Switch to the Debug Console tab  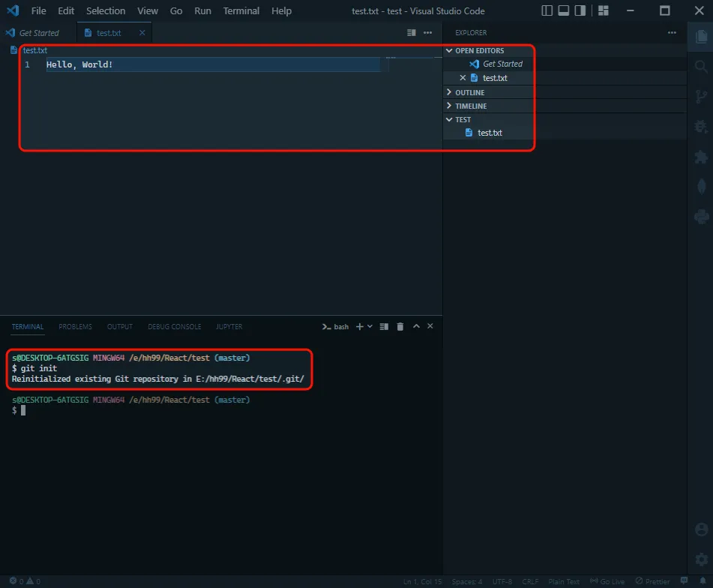coord(174,326)
